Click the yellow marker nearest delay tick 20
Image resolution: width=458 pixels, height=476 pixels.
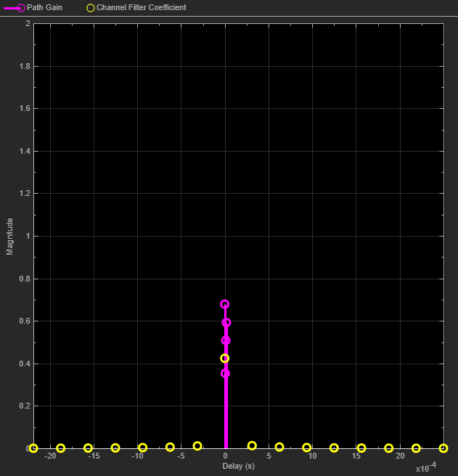pos(416,448)
